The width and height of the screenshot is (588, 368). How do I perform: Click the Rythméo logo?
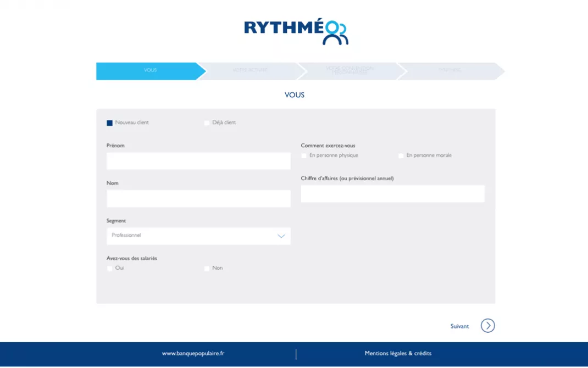click(296, 31)
